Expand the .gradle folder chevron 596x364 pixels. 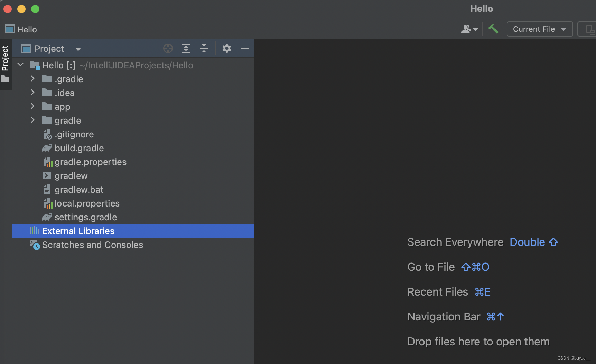(x=32, y=79)
